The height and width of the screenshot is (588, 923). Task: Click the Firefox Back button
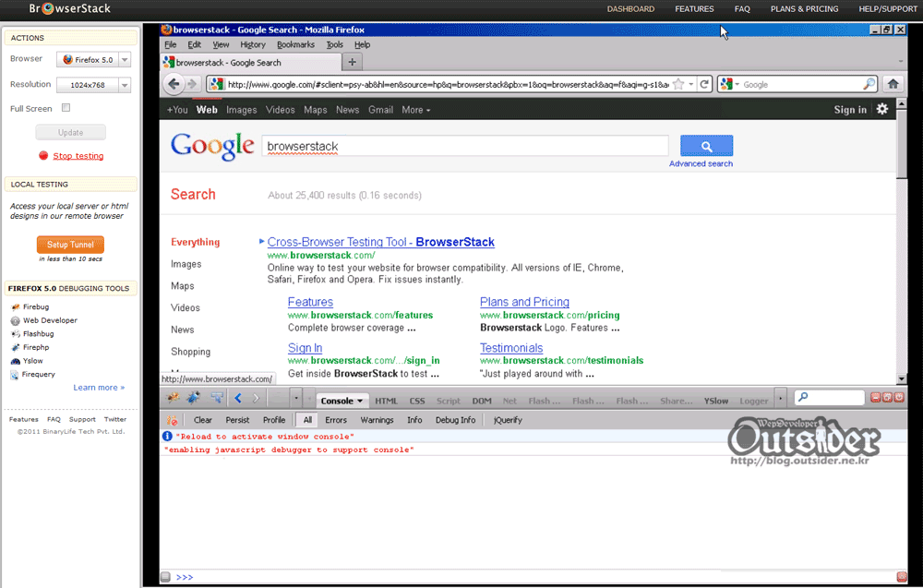pos(174,84)
